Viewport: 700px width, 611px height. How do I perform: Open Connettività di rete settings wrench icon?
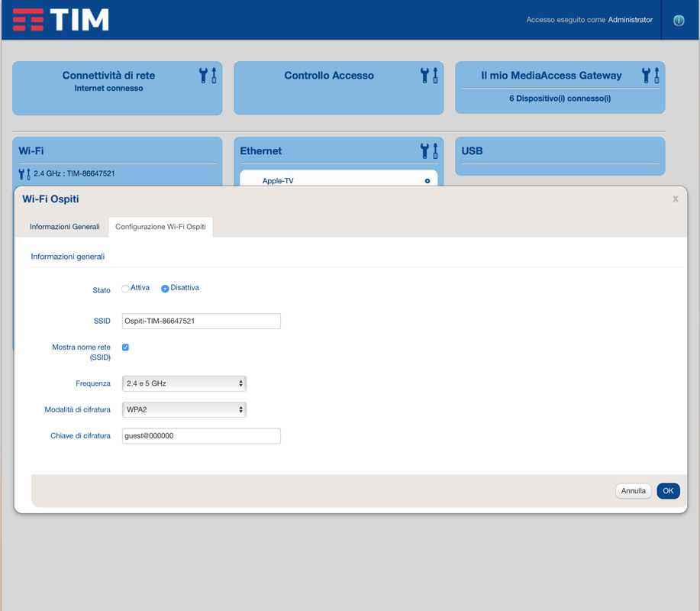click(x=208, y=76)
